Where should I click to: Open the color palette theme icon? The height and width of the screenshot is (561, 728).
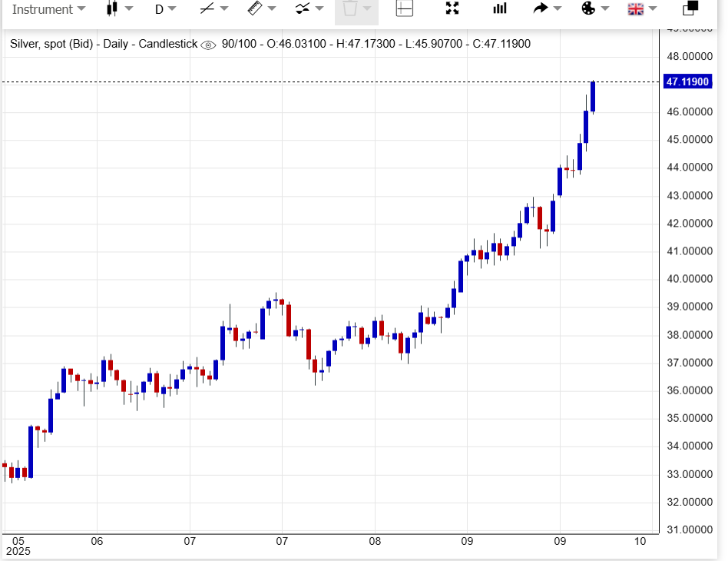[588, 8]
